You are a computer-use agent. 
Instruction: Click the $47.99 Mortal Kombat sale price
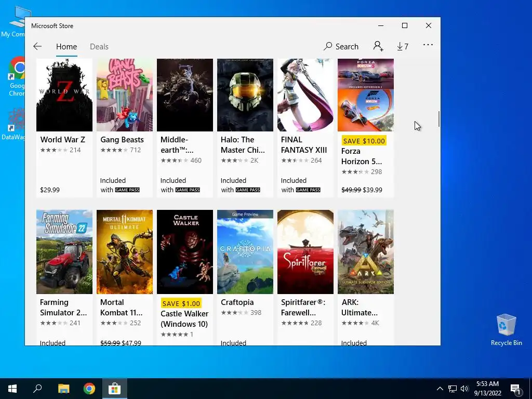pos(131,343)
